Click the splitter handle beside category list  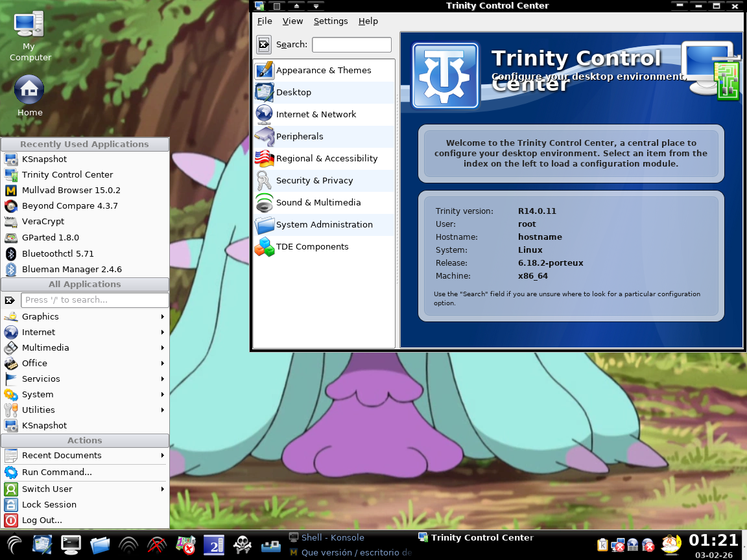[397, 191]
